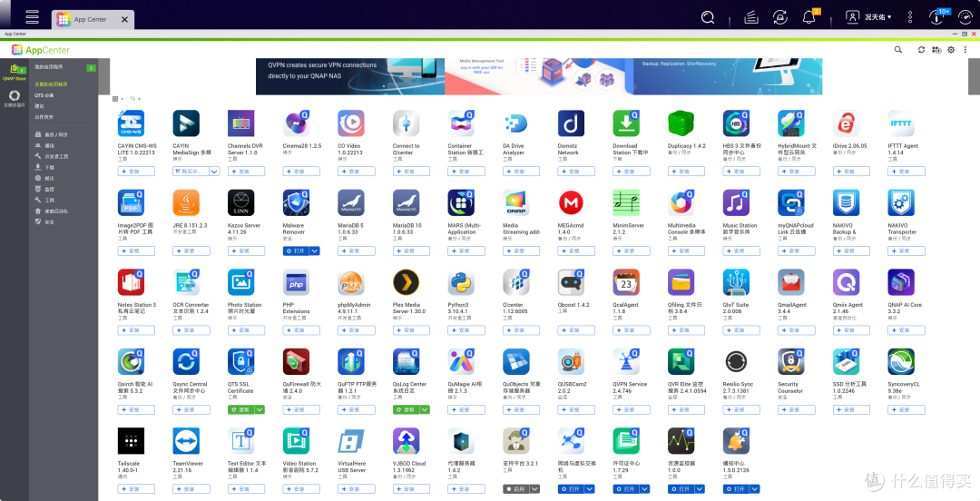Image resolution: width=980 pixels, height=501 pixels.
Task: Click the Duplicacy app icon
Action: click(681, 123)
